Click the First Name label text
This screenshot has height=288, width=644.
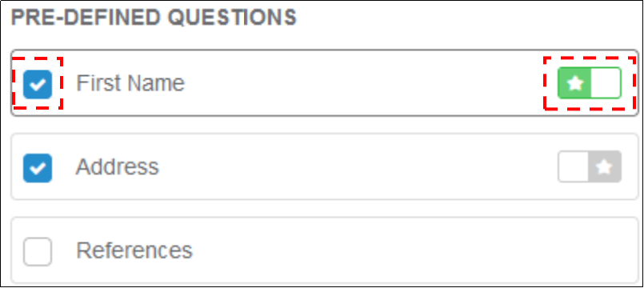coord(130,83)
